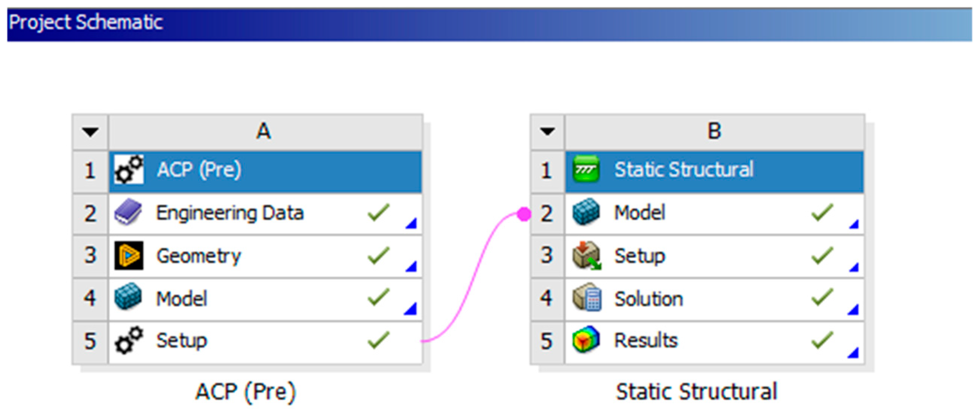Open system A's dropdown arrow menu
Viewport: 980px width, 414px height.
pyautogui.click(x=90, y=132)
